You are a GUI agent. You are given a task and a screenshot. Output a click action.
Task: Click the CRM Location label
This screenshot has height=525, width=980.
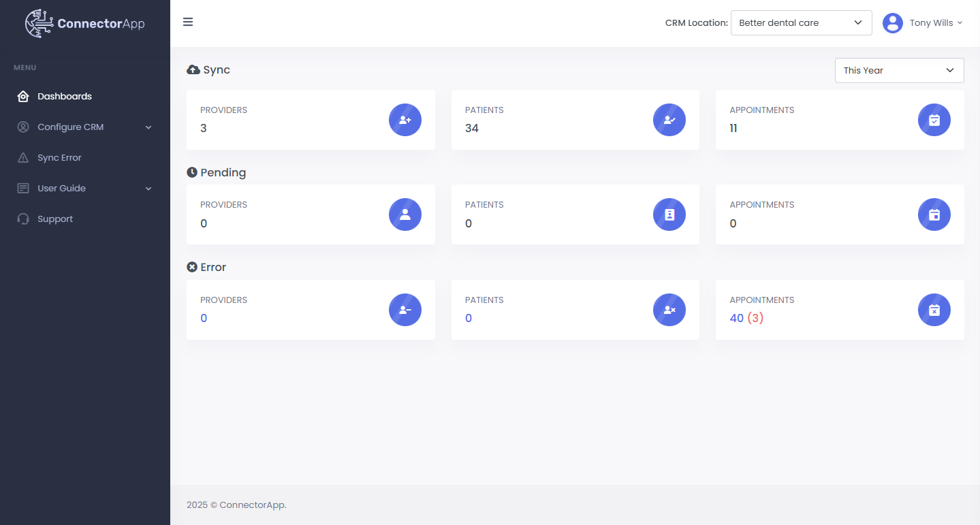(x=696, y=22)
